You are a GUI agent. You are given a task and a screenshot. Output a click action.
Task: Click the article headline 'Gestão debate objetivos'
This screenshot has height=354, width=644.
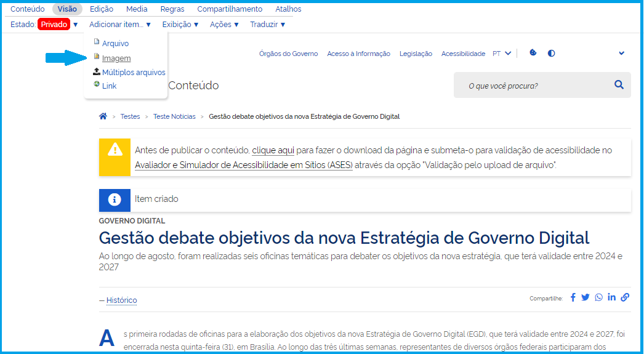(344, 238)
